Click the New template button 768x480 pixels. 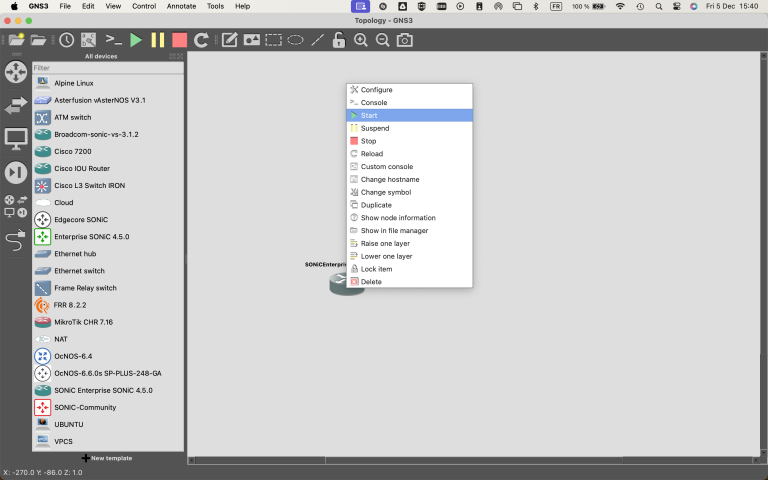pos(107,458)
